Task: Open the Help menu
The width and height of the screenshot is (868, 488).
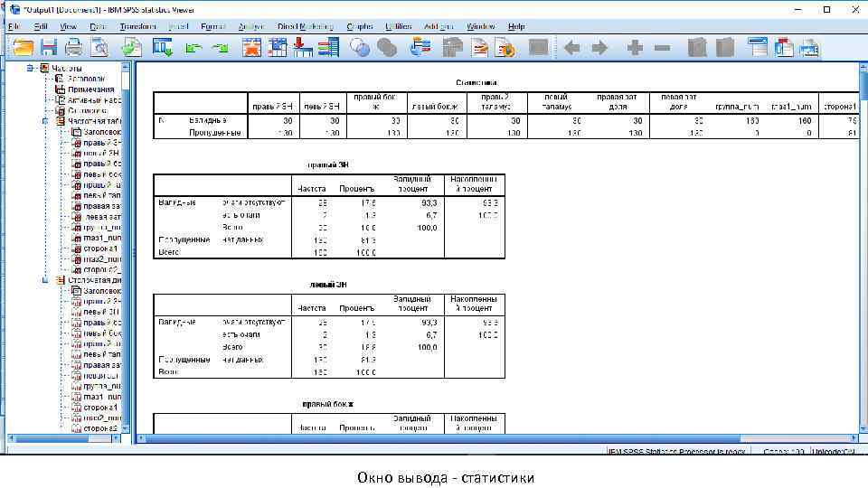Action: pos(516,26)
